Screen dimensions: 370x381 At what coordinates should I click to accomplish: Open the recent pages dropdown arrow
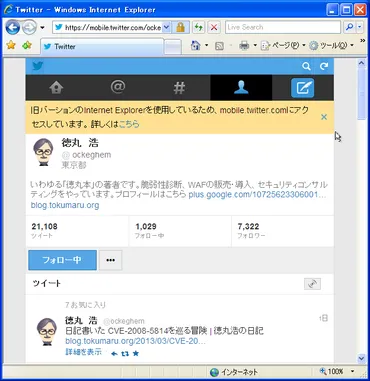point(42,28)
